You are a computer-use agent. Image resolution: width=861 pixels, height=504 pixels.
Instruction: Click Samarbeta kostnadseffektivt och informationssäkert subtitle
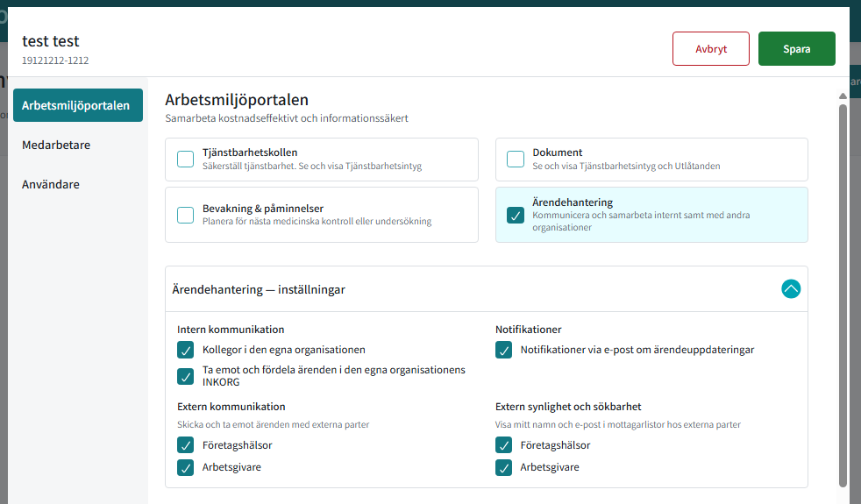pyautogui.click(x=287, y=118)
